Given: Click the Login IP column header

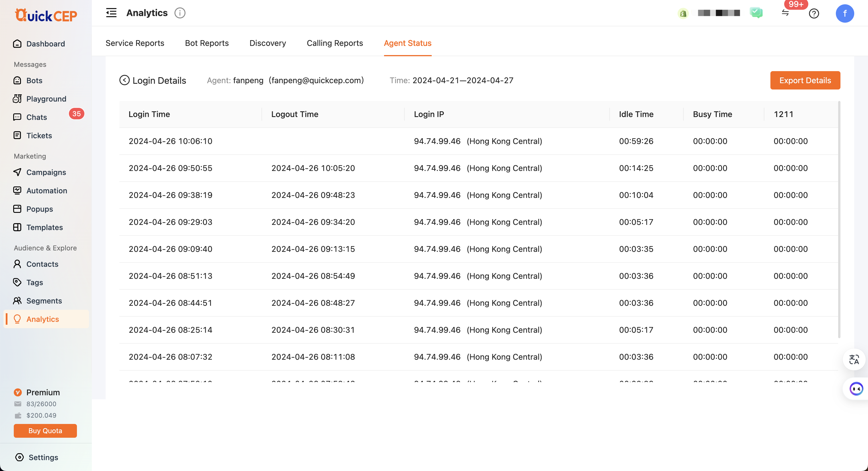Looking at the screenshot, I should click(429, 114).
